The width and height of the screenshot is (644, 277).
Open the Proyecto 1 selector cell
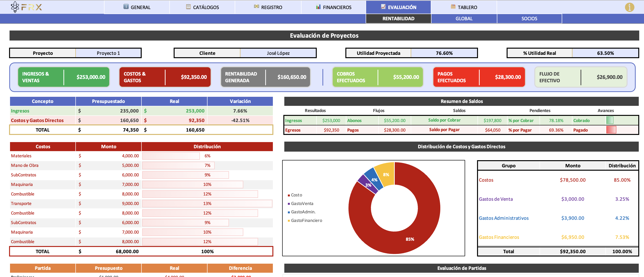[x=108, y=53]
